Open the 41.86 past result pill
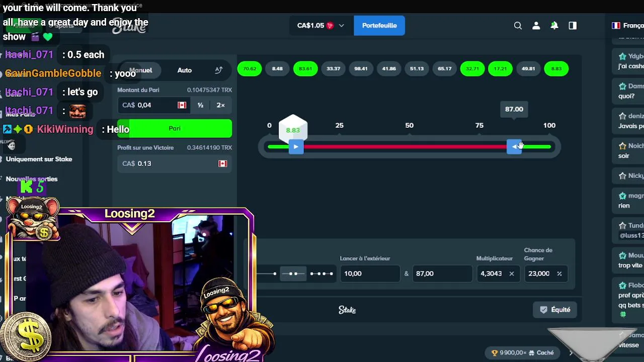 389,69
